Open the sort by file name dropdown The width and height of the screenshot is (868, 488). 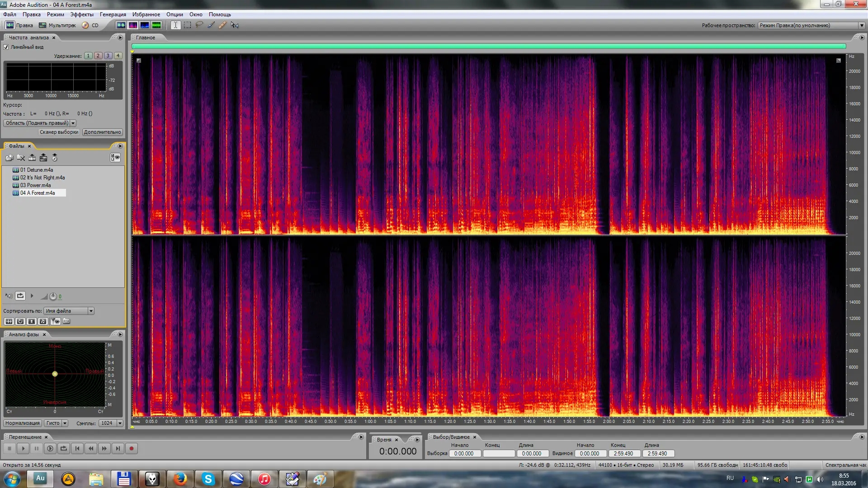91,311
